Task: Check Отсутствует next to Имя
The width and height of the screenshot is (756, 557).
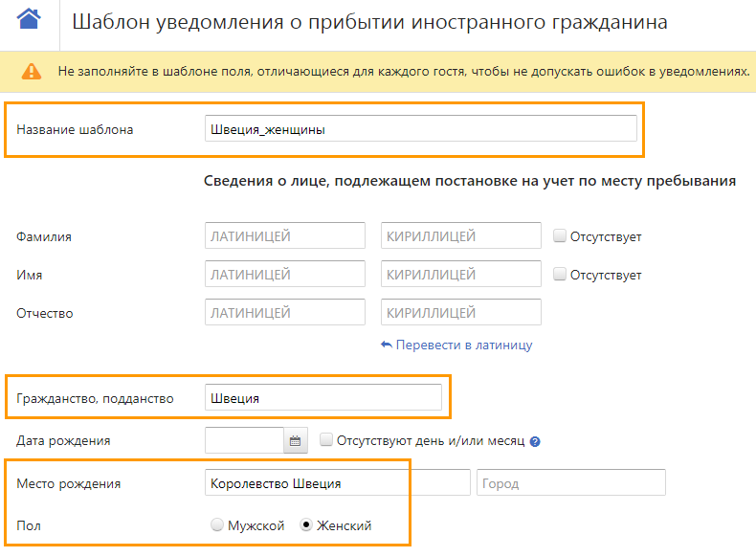Action: 559,274
